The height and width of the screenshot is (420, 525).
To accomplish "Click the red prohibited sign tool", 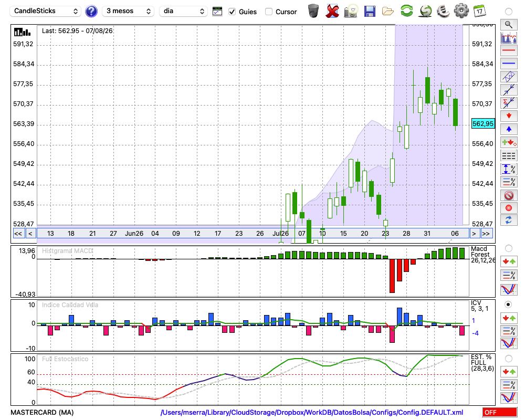I will tap(509, 195).
